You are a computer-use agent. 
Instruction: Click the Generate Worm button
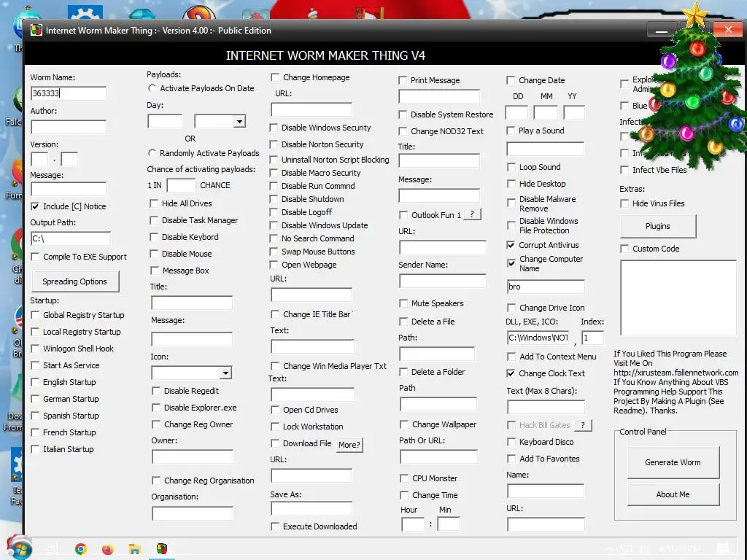[673, 462]
